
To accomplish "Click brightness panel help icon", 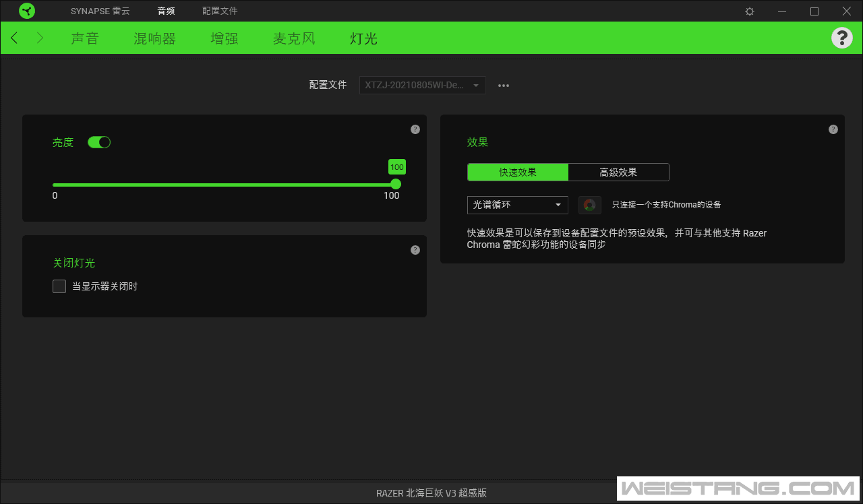I will point(415,129).
